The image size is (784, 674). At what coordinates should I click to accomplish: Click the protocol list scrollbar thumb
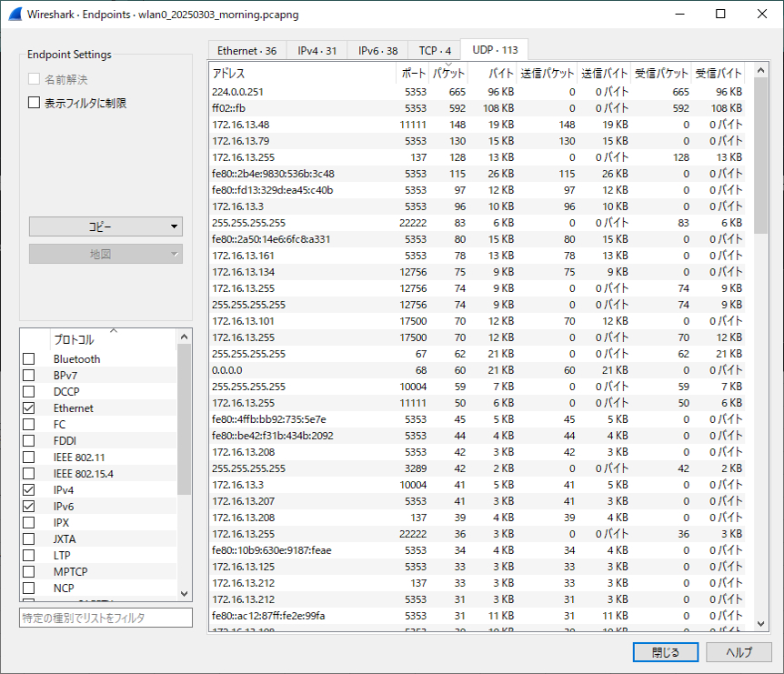184,419
